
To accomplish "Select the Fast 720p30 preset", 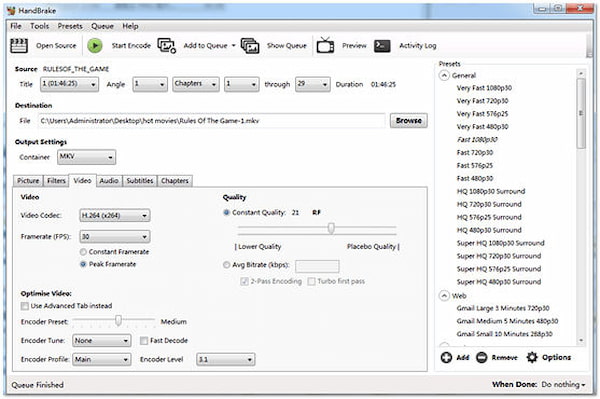I will 474,152.
